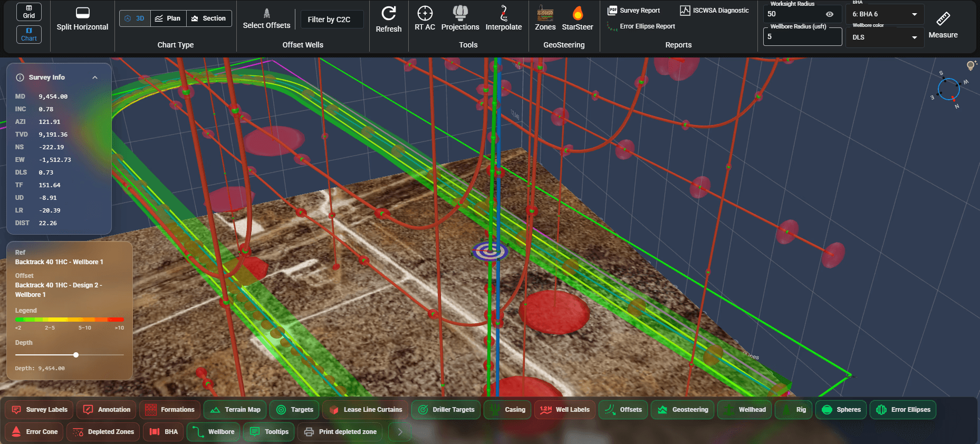This screenshot has width=980, height=444.
Task: Toggle Offsets layer
Action: 623,410
